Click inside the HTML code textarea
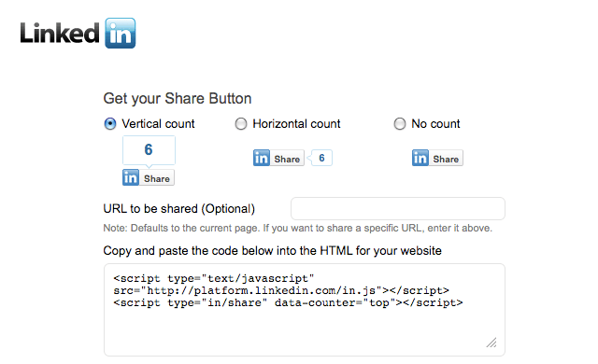 pyautogui.click(x=305, y=310)
